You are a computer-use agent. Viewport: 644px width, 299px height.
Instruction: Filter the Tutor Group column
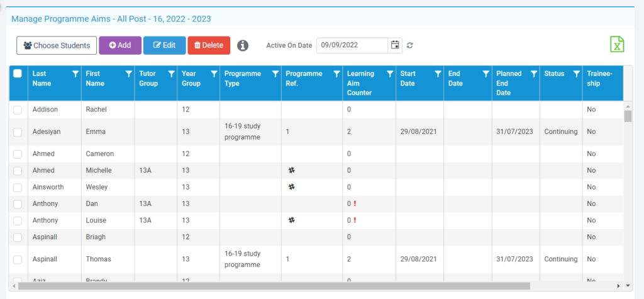171,74
